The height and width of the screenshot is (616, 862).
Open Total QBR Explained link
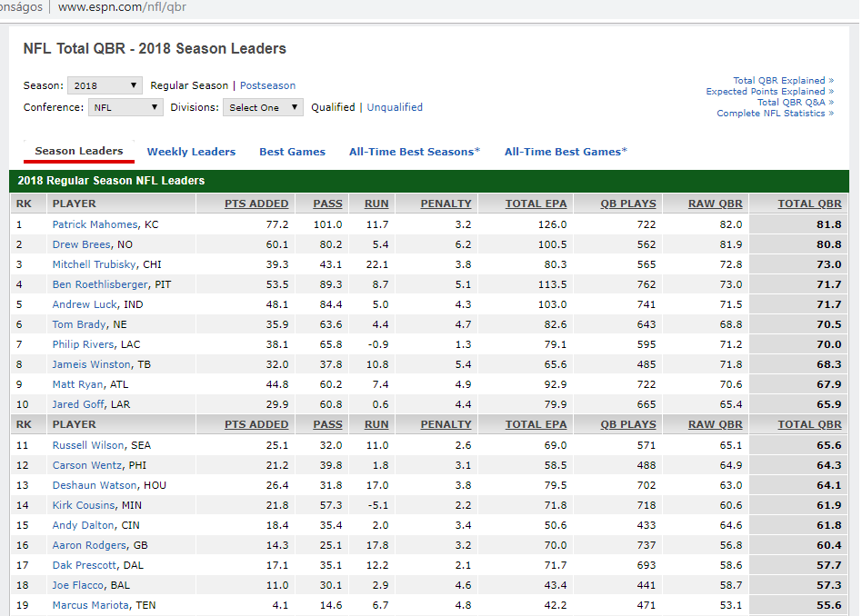[x=784, y=80]
